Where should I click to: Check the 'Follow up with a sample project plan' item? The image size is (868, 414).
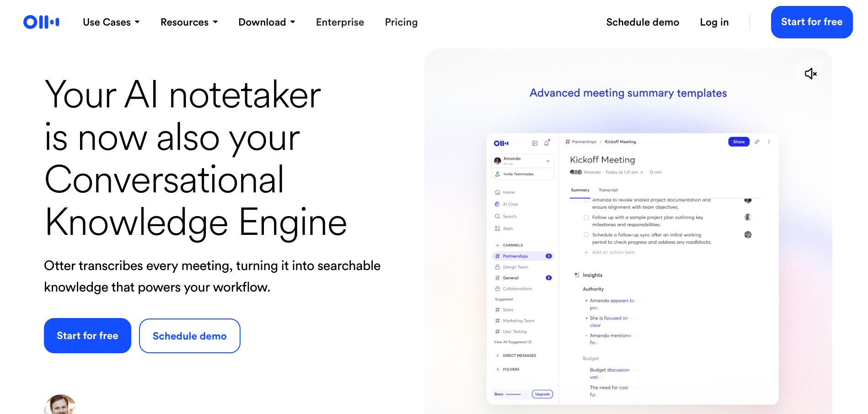click(586, 218)
